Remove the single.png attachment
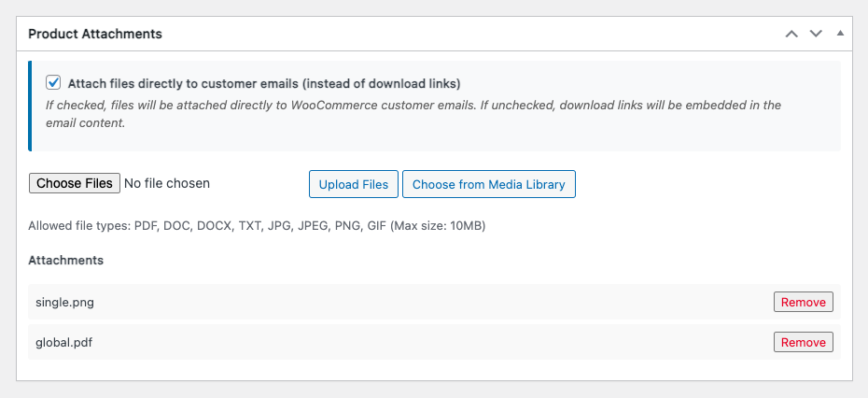 click(803, 302)
